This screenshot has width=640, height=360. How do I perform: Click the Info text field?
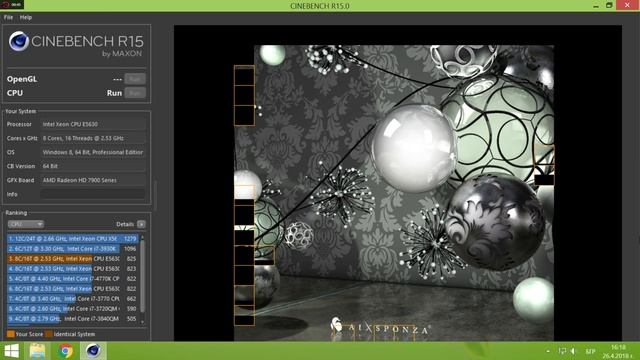coord(93,194)
